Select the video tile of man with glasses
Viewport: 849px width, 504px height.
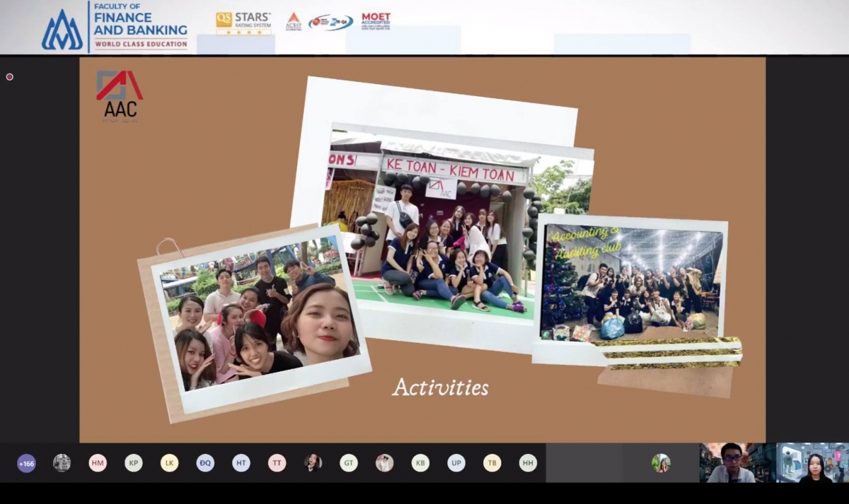click(736, 463)
